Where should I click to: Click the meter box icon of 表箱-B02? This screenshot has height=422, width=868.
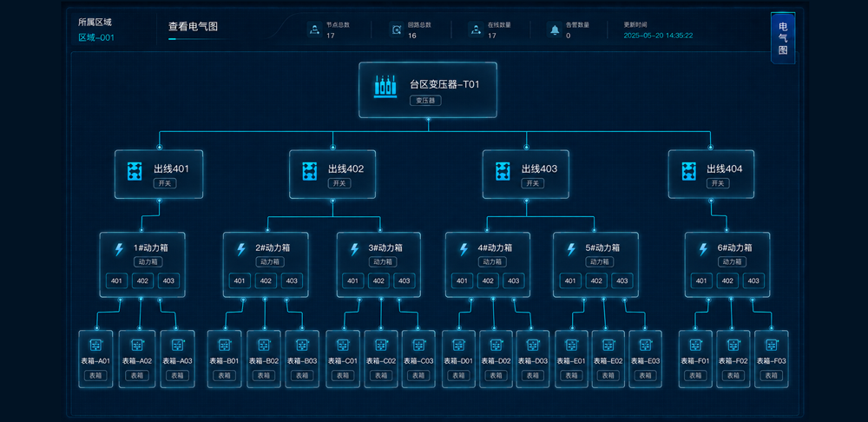click(264, 345)
